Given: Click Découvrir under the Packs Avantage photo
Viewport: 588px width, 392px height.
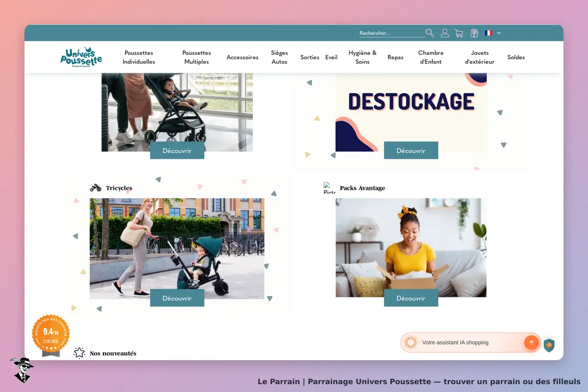Looking at the screenshot, I should coord(411,298).
